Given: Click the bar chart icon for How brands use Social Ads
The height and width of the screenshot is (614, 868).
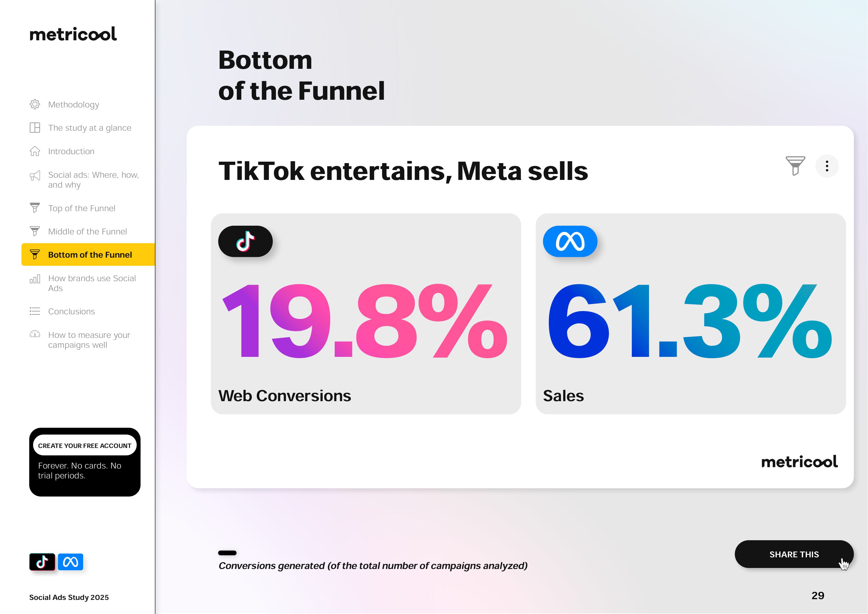Looking at the screenshot, I should tap(35, 279).
